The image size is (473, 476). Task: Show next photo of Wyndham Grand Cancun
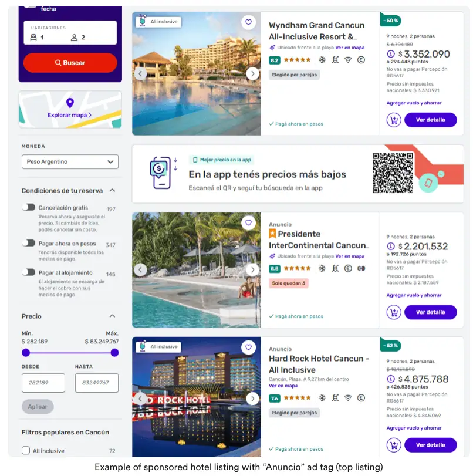point(252,74)
